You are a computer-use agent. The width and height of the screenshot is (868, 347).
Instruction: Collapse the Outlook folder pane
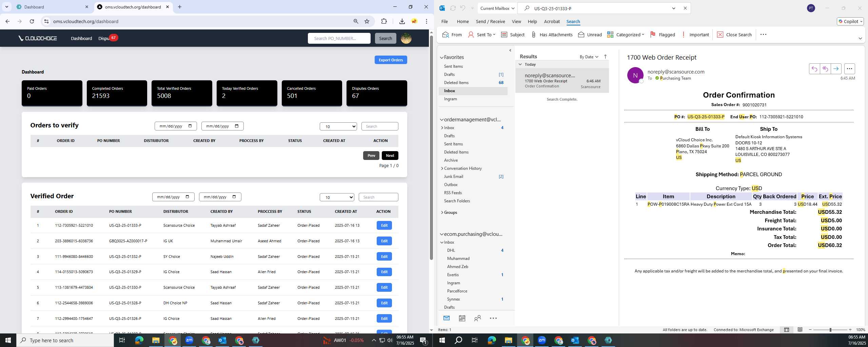510,50
